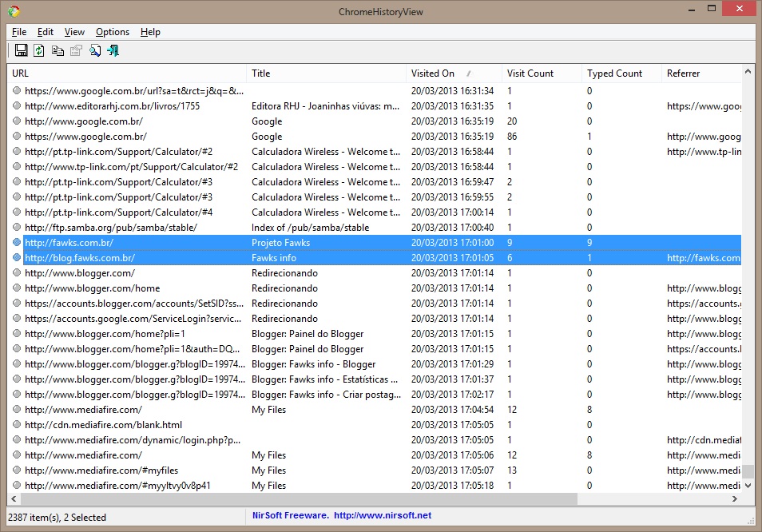Viewport: 762px width, 532px height.
Task: Click the icon beside http://www.blogger.com/ row
Action: pos(17,272)
